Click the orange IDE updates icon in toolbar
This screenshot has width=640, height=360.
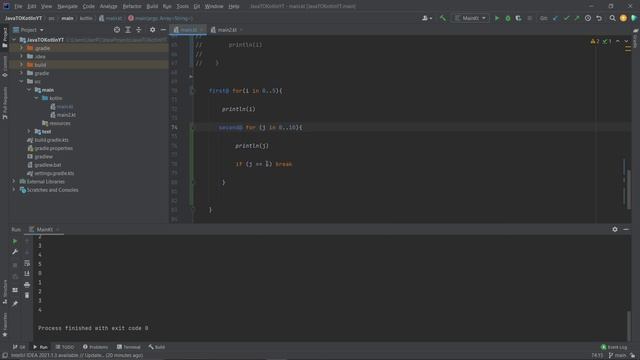(x=623, y=18)
